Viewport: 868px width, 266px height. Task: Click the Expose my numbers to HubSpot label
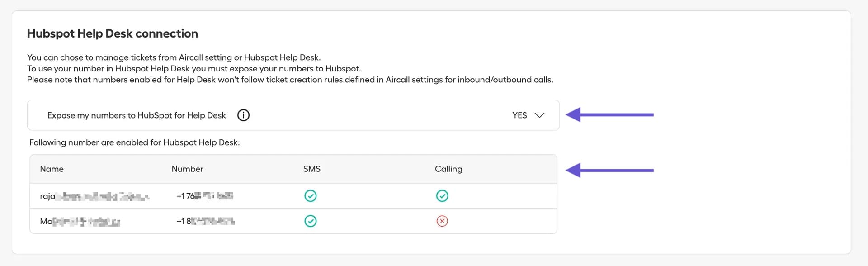[137, 115]
